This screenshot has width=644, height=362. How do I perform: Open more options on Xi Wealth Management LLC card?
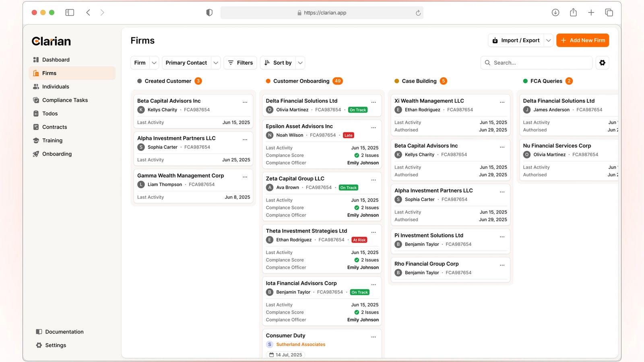tap(502, 102)
